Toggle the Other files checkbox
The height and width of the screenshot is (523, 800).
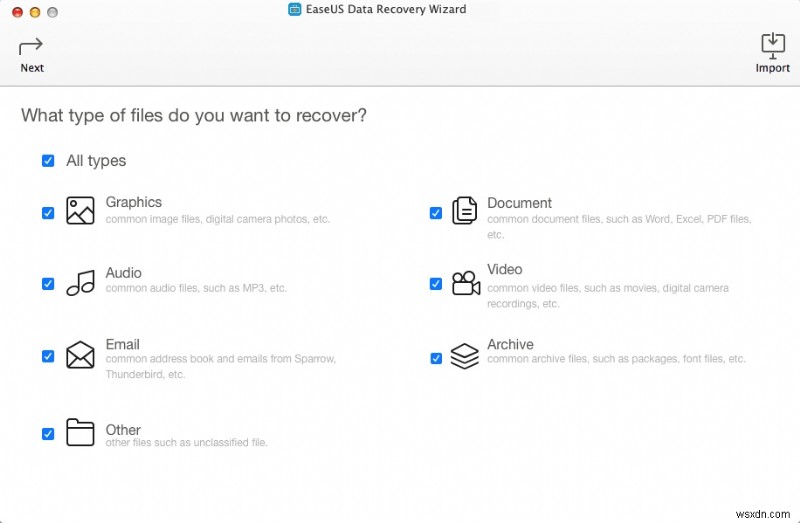pyautogui.click(x=48, y=434)
